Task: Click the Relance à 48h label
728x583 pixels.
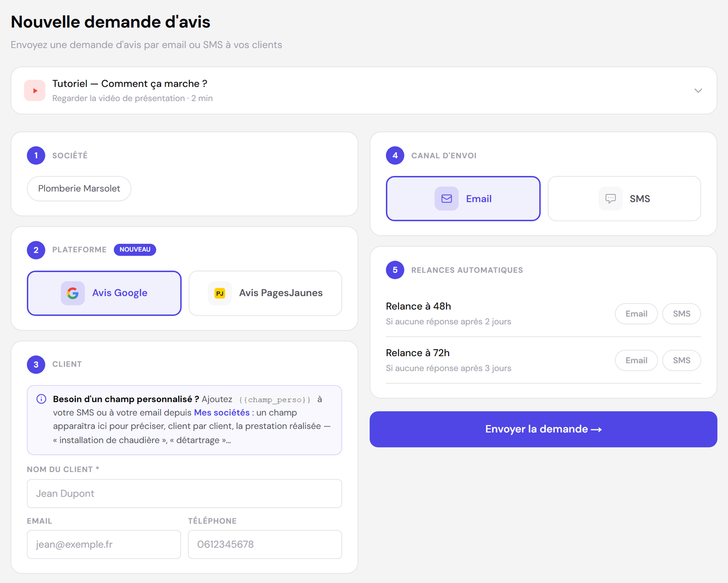Action: (418, 306)
